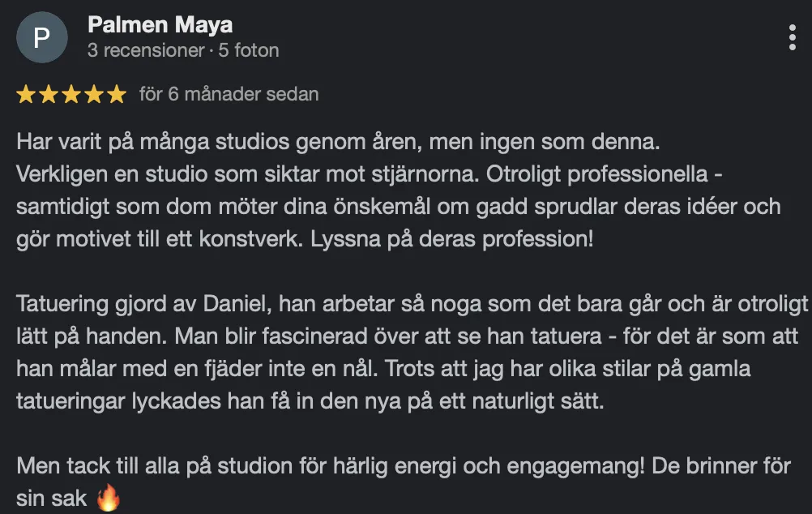Viewport: 812px width, 514px height.
Task: Open Palmen Maya's reviewer profile name
Action: [160, 24]
